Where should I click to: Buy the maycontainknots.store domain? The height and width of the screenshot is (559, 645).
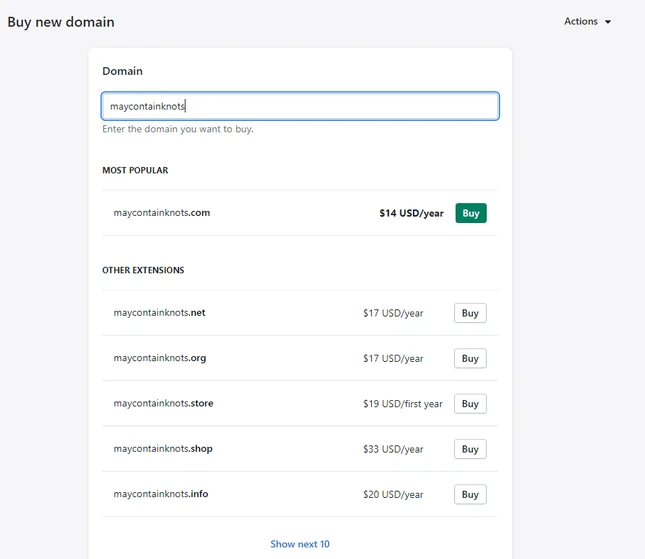coord(470,404)
